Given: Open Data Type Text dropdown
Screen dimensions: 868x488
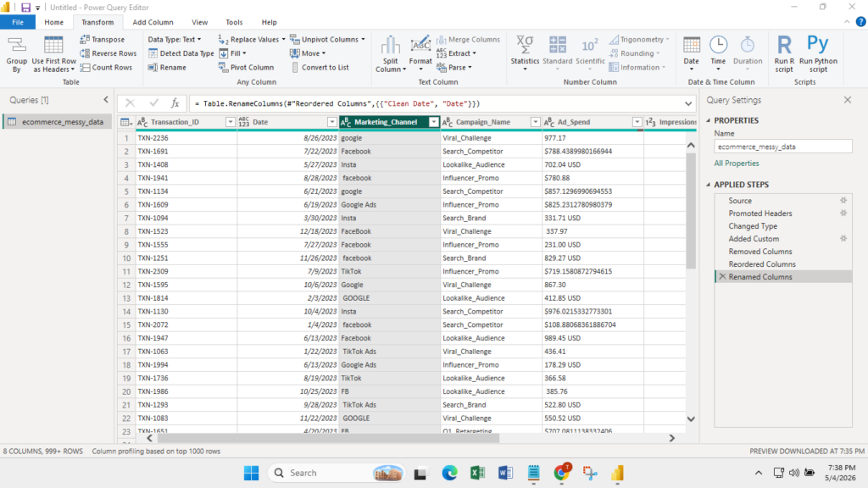Looking at the screenshot, I should (175, 39).
